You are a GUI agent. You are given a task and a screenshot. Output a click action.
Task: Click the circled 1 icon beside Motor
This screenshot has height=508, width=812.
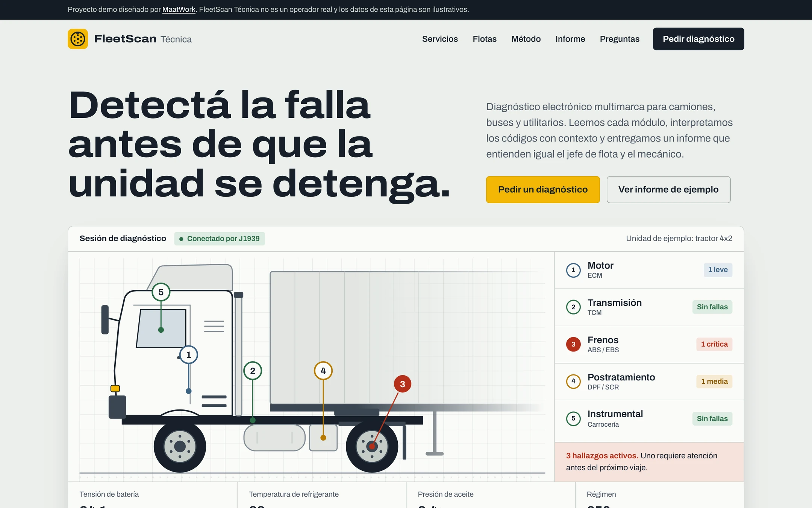pos(573,270)
